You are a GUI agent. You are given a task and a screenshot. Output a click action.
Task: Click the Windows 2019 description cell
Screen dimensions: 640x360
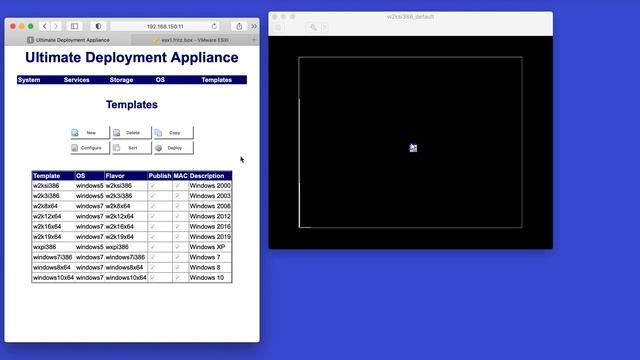210,236
